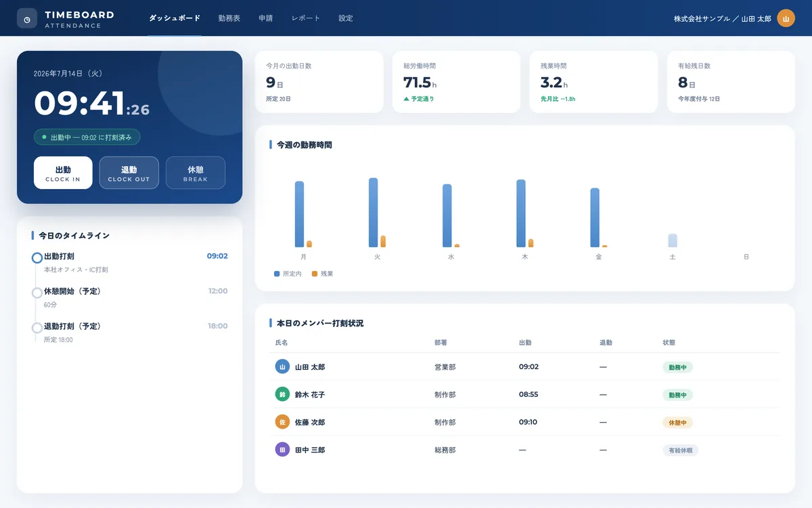Click the TIMEBOARD clock logo icon
Screen dimensions: 812x508
(27, 18)
